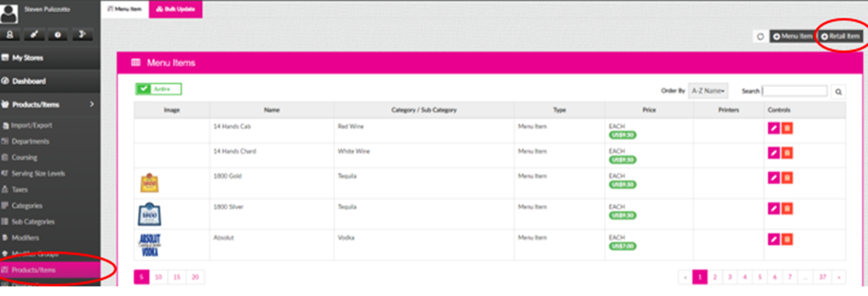The height and width of the screenshot is (296, 868).
Task: Go to page 2 of results
Action: 715,277
